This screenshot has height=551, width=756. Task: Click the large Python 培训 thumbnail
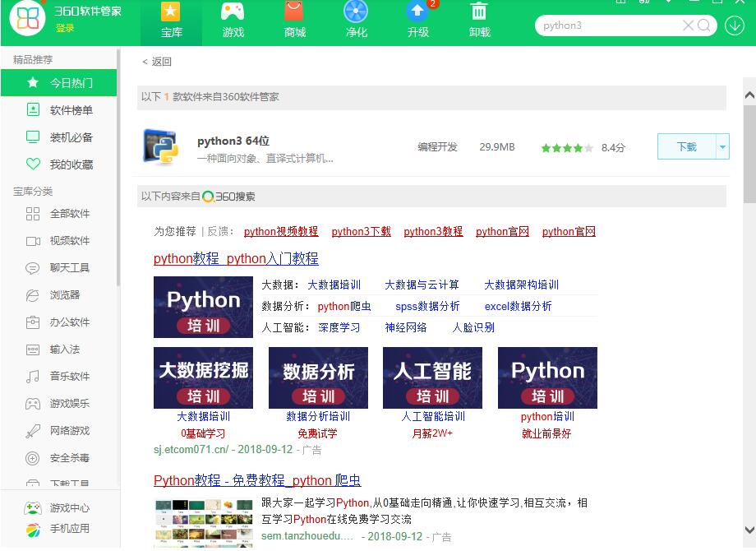click(203, 308)
